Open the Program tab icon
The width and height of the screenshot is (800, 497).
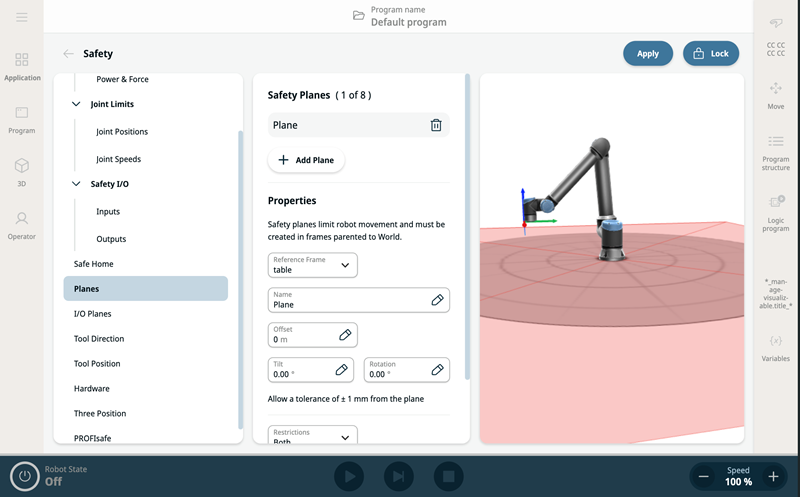tap(21, 112)
